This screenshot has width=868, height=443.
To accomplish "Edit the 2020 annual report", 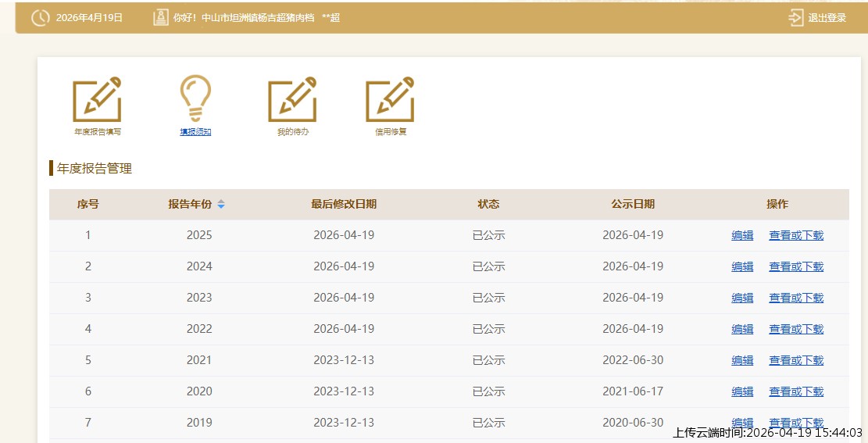I will [742, 391].
